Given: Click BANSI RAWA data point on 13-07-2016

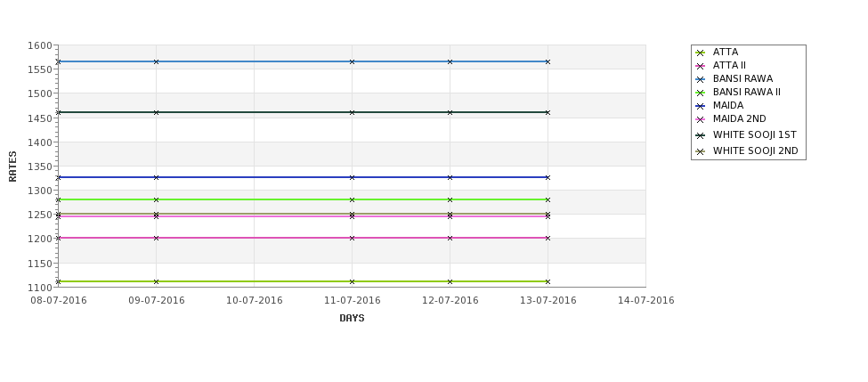Looking at the screenshot, I should 548,62.
